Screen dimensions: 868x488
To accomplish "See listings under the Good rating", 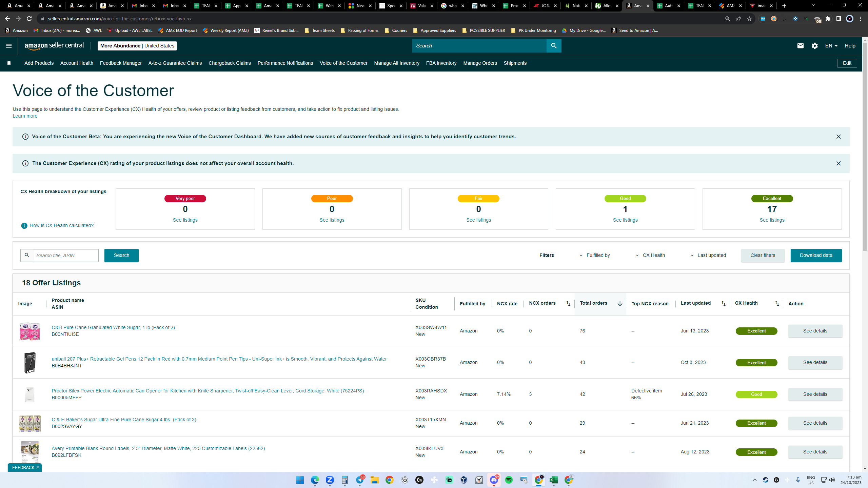I will tap(625, 220).
